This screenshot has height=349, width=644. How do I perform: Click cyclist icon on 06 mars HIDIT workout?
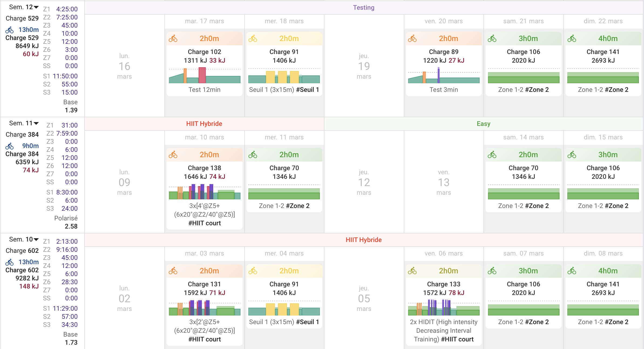pos(412,271)
